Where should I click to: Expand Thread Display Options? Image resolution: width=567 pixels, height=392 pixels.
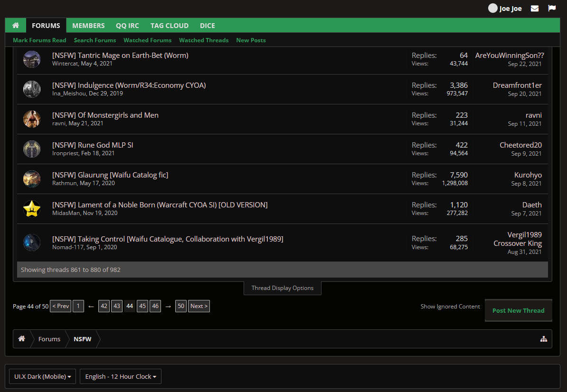pos(283,288)
